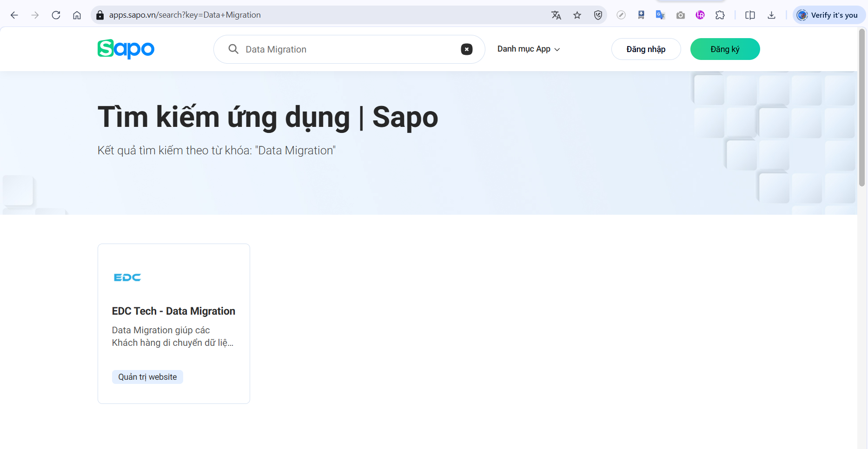868x449 pixels.
Task: Expand the Danh mục App dropdown
Action: [x=529, y=49]
